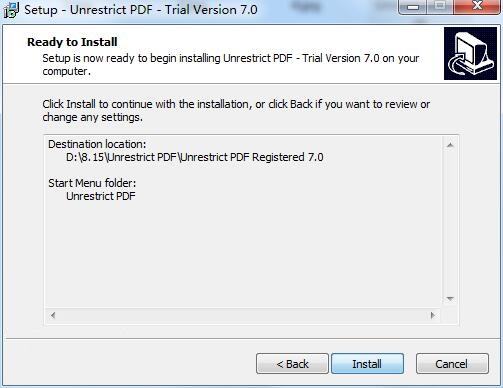
Task: Click the horizontal scrollbar track under the summary
Action: coord(243,315)
